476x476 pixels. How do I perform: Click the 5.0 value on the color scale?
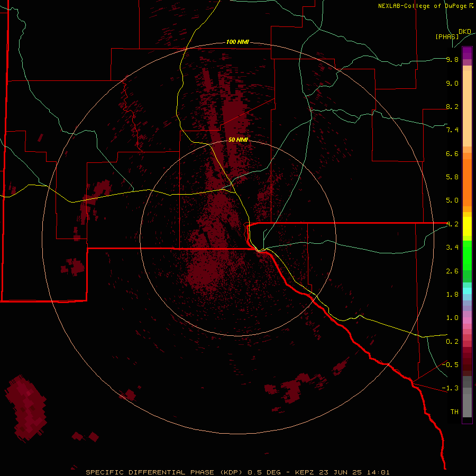pos(452,200)
